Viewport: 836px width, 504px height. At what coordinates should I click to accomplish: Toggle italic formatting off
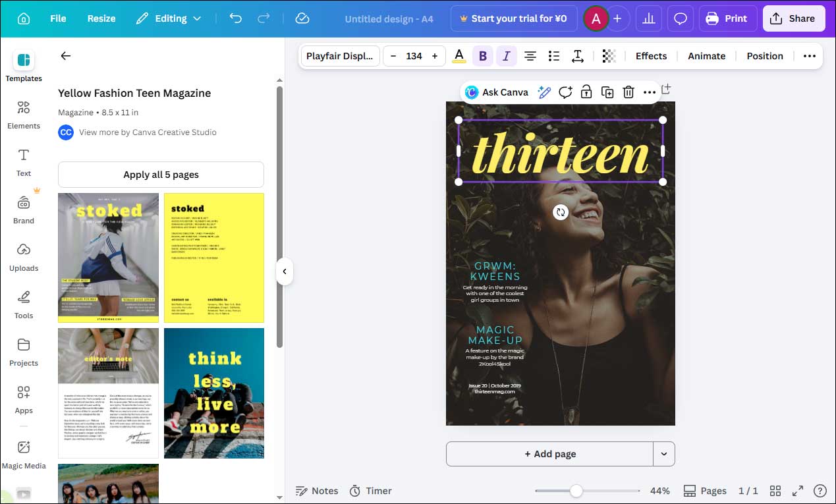point(507,56)
